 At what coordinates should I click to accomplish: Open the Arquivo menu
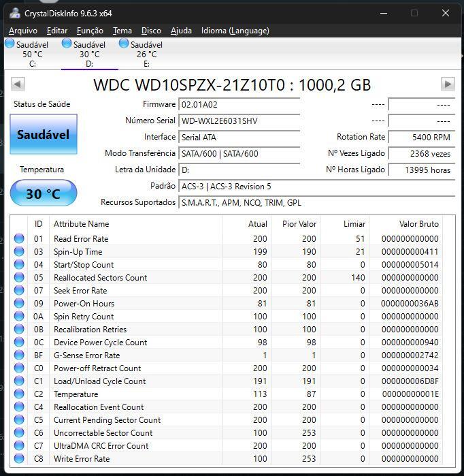click(x=23, y=31)
